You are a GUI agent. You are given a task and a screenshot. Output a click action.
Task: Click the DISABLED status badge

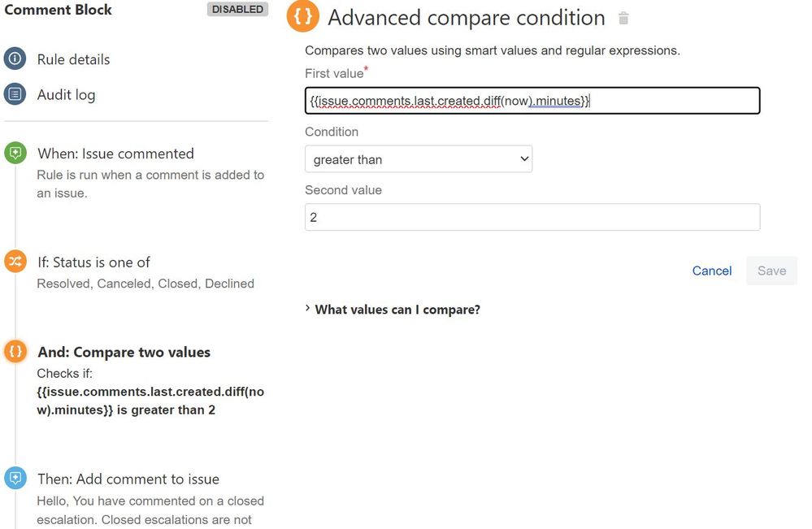coord(237,10)
